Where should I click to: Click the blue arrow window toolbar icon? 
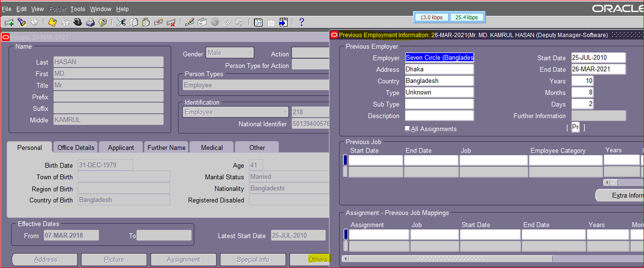[283, 22]
